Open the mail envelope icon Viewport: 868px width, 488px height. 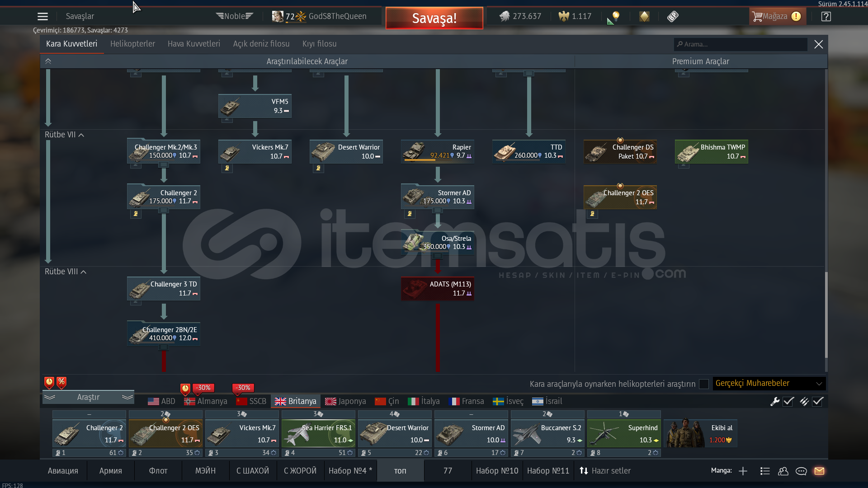click(819, 471)
